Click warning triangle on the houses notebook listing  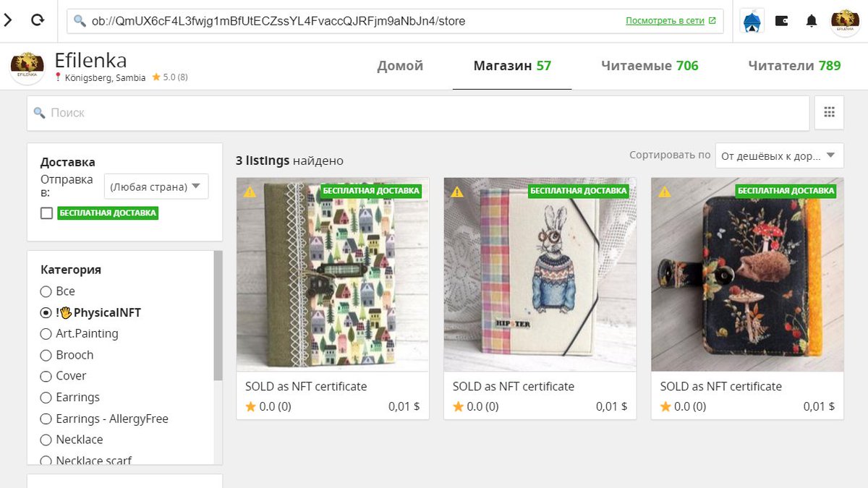pyautogui.click(x=250, y=192)
